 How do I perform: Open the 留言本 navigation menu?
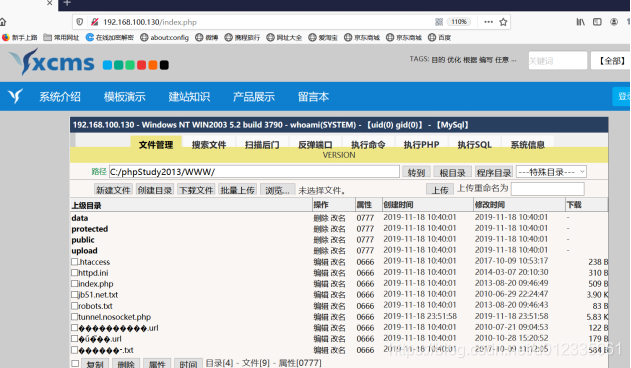pyautogui.click(x=313, y=97)
